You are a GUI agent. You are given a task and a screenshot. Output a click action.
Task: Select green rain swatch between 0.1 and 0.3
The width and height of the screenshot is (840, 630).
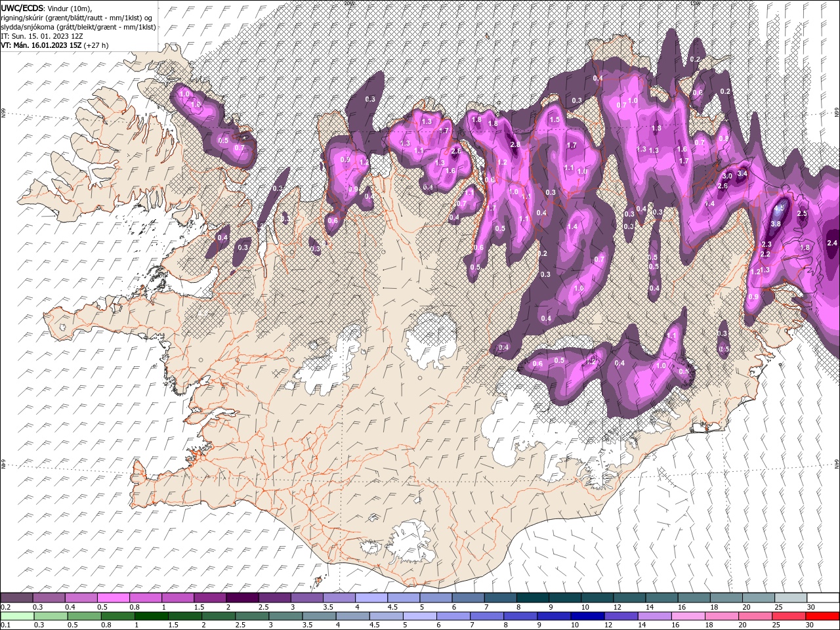pyautogui.click(x=17, y=616)
